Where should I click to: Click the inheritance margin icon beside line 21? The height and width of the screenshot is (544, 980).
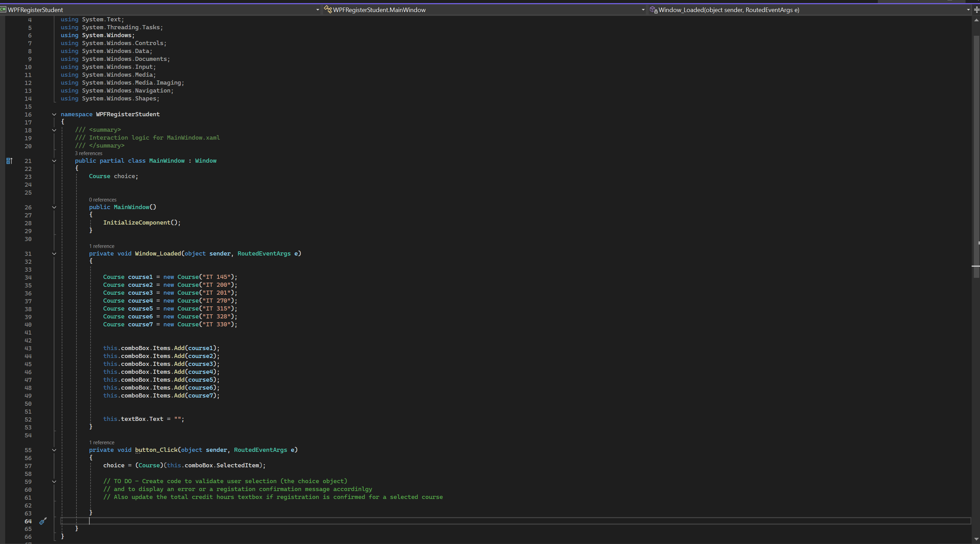[x=10, y=161]
